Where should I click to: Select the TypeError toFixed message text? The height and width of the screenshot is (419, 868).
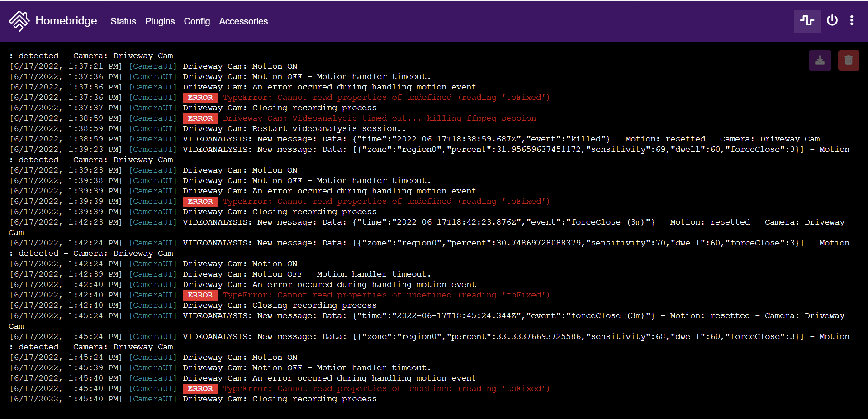(x=385, y=97)
